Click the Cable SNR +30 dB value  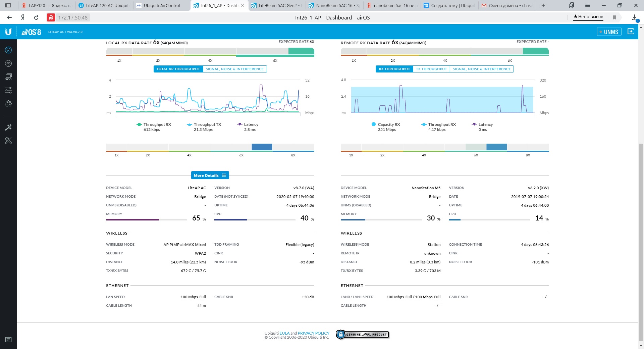coord(308,297)
